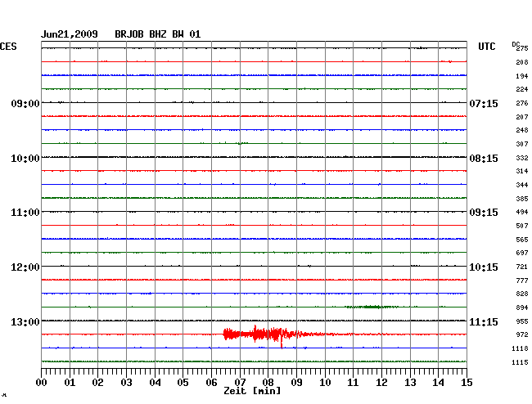Click the 13:00 local time label
Viewport: 532px width, 404px height.
coord(25,322)
